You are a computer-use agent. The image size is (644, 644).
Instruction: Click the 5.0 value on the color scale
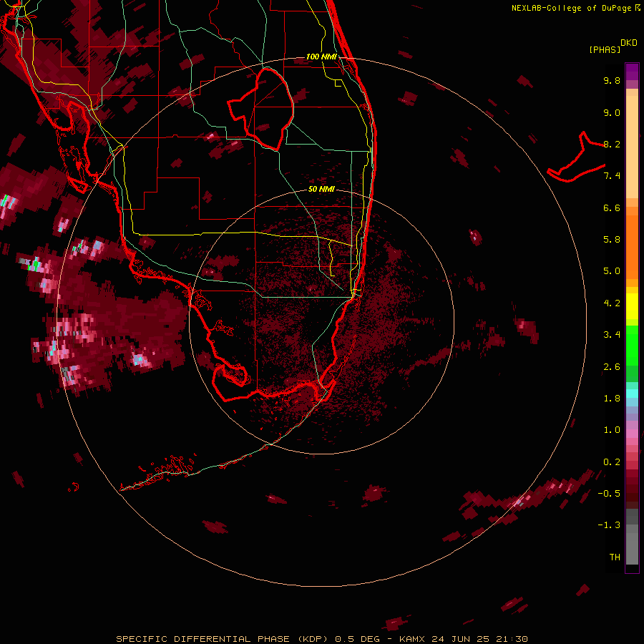click(x=612, y=271)
